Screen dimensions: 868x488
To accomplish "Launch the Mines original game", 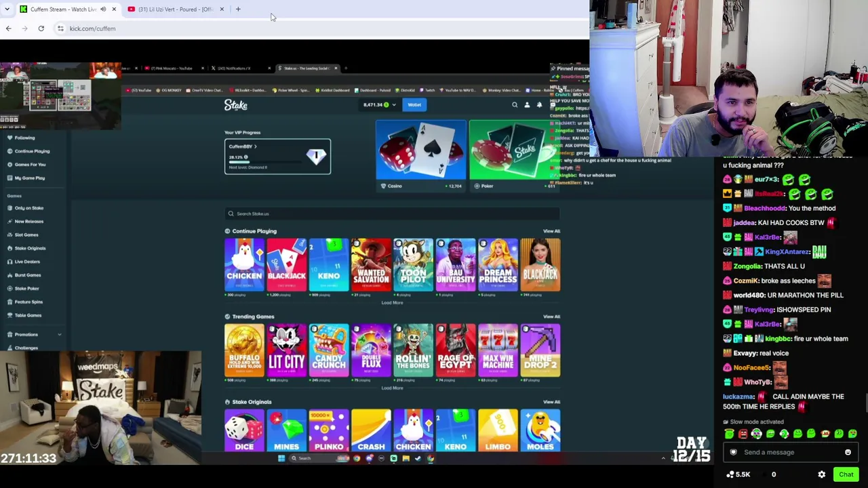I will coord(286,430).
